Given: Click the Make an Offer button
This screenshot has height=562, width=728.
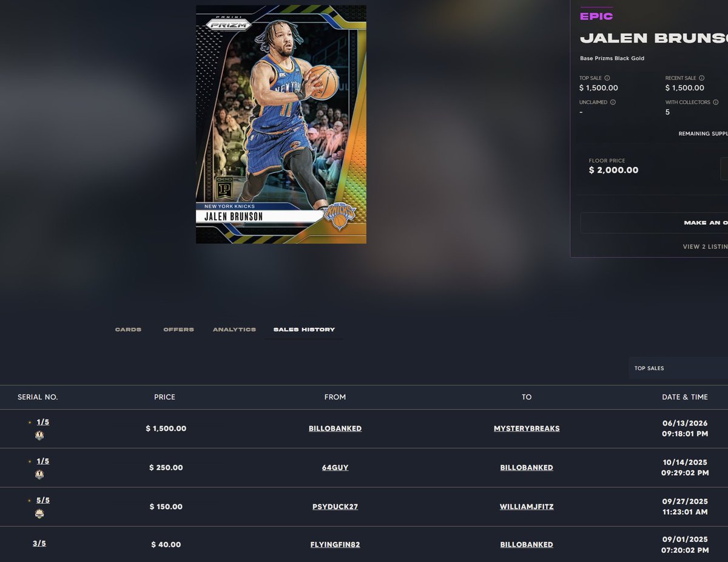Looking at the screenshot, I should pyautogui.click(x=654, y=223).
